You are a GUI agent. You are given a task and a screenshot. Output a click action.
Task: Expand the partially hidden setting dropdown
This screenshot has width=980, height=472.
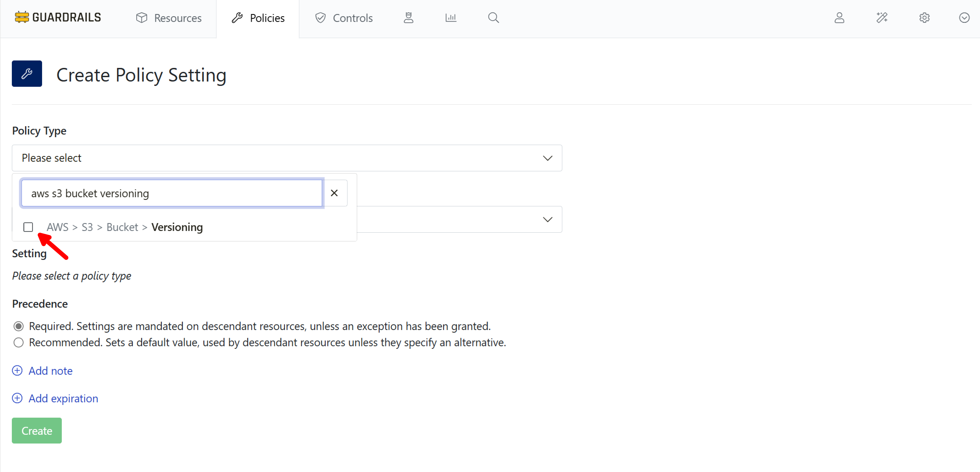[x=548, y=219]
